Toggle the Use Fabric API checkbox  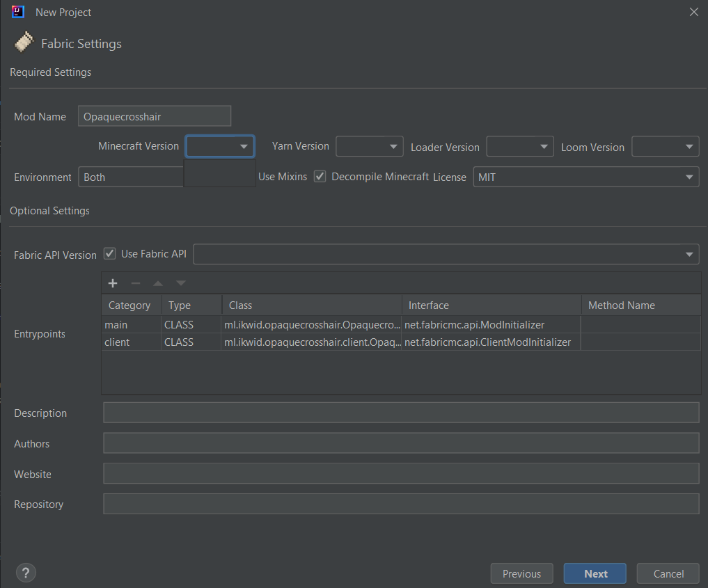pos(109,253)
